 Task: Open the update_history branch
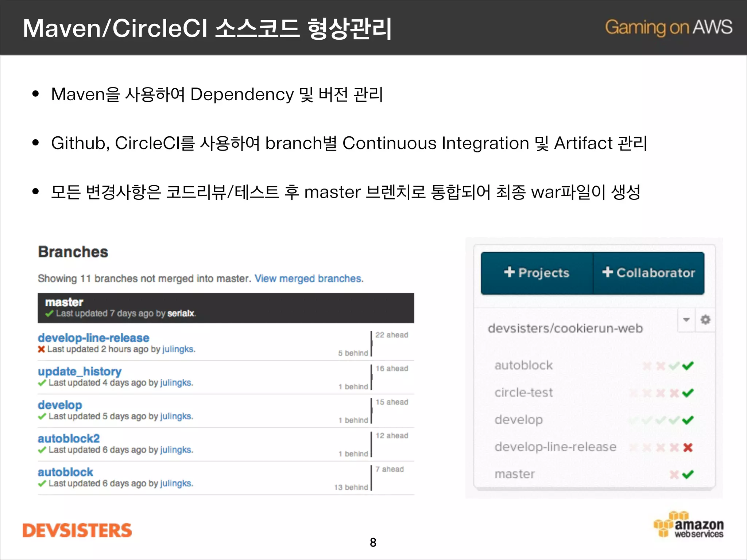80,371
